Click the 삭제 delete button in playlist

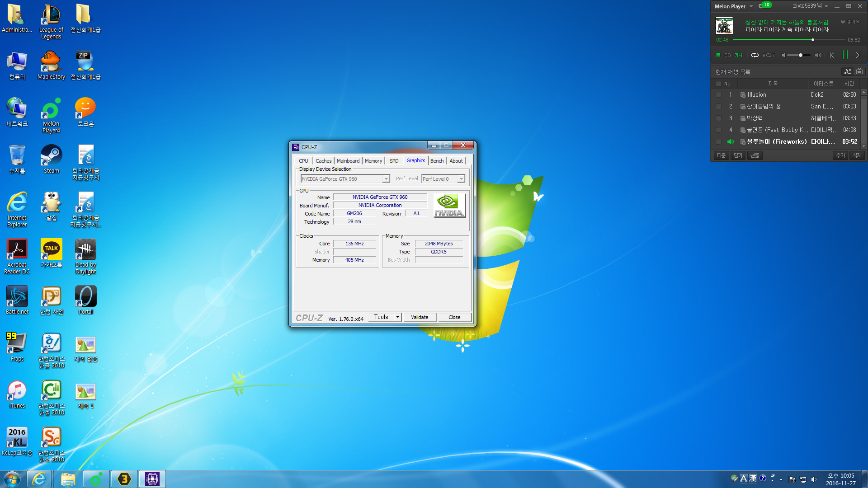point(857,155)
